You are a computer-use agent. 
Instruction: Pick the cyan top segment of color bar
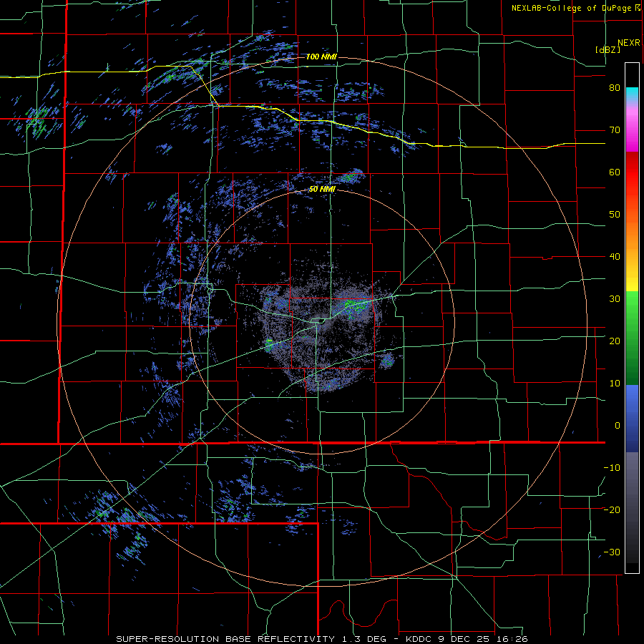(632, 94)
